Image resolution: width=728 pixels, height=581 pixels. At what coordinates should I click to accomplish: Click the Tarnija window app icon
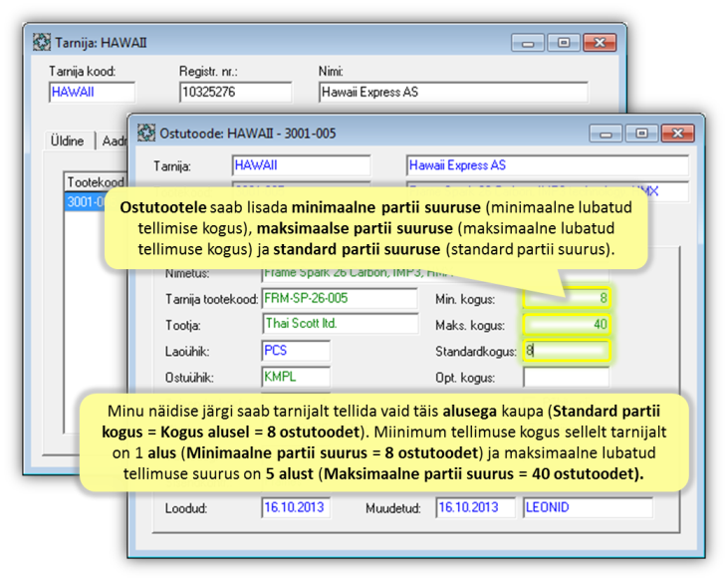[42, 42]
